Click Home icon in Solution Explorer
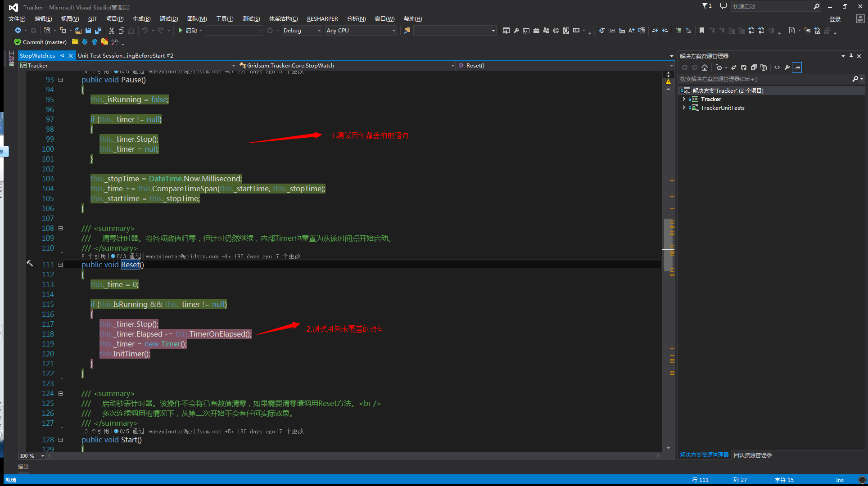 click(x=705, y=67)
